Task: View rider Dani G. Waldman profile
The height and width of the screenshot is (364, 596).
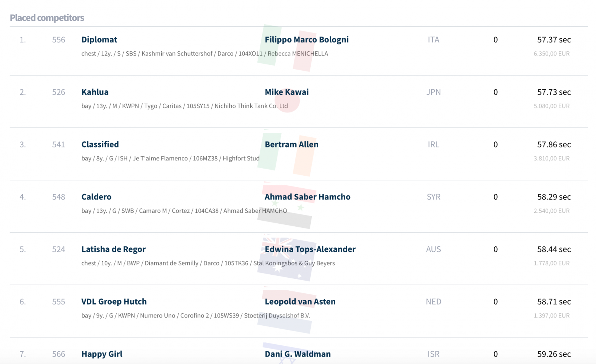Action: (x=298, y=354)
